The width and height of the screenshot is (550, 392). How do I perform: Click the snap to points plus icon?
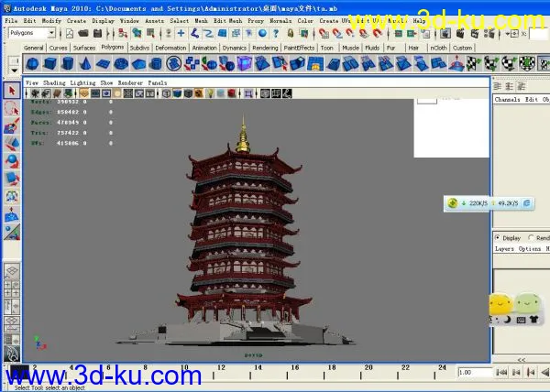coord(181,34)
